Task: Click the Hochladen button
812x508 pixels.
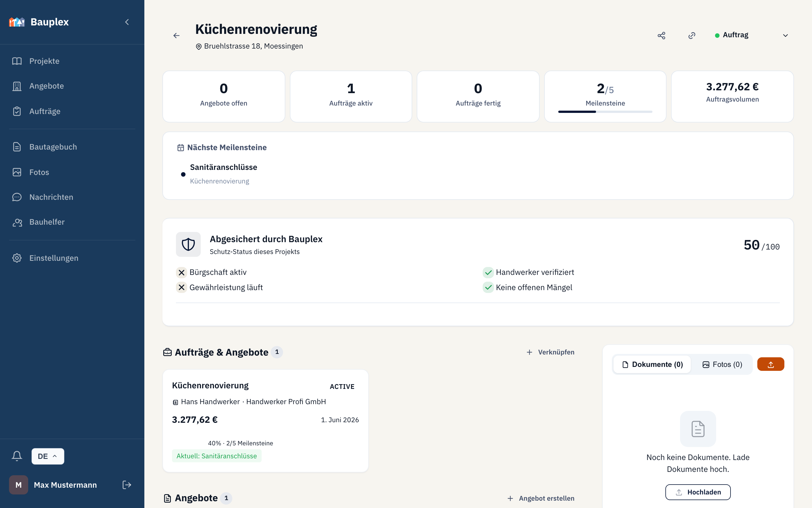Action: [x=698, y=492]
